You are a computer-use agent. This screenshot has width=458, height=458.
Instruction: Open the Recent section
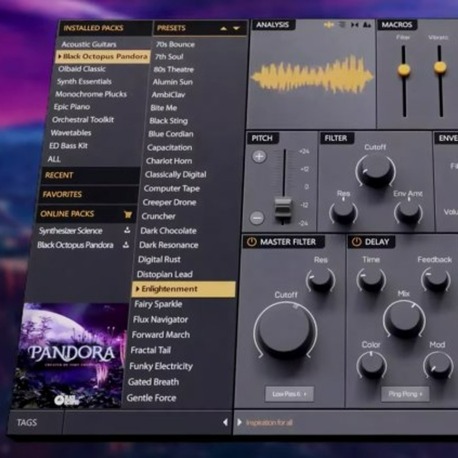90,175
